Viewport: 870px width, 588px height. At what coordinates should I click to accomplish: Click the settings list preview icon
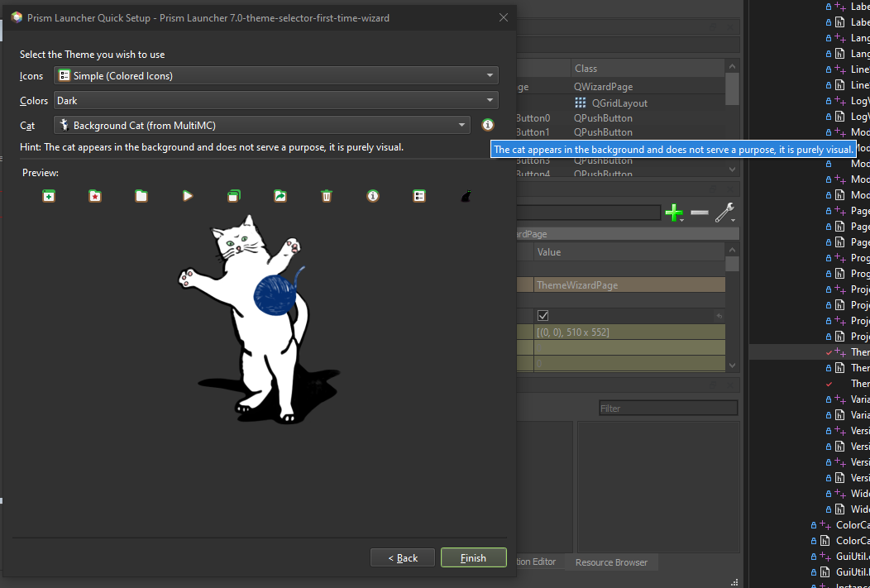tap(419, 196)
